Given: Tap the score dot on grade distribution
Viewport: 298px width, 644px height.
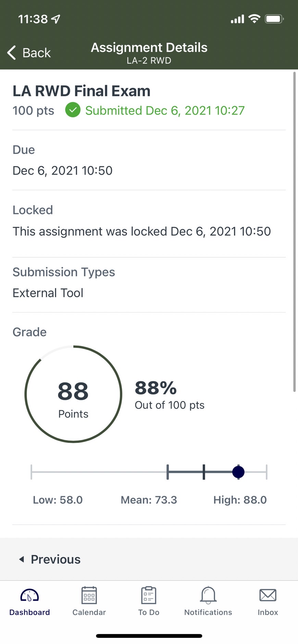Looking at the screenshot, I should pyautogui.click(x=238, y=472).
